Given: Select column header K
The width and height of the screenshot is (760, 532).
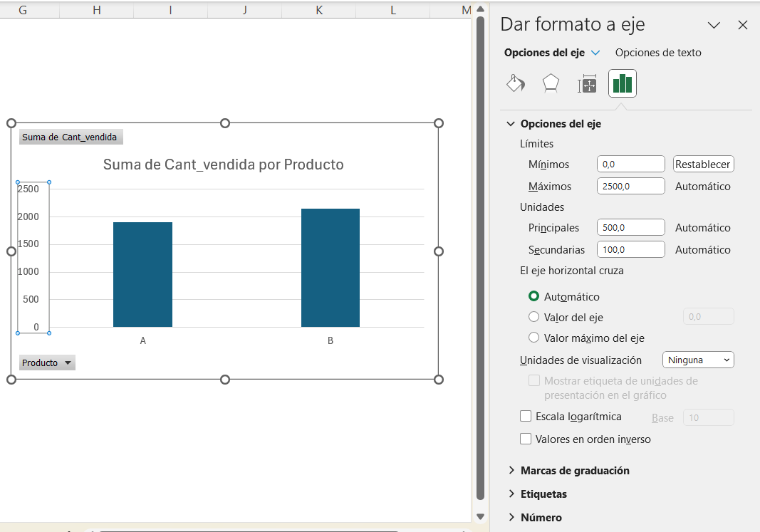Looking at the screenshot, I should coord(319,10).
